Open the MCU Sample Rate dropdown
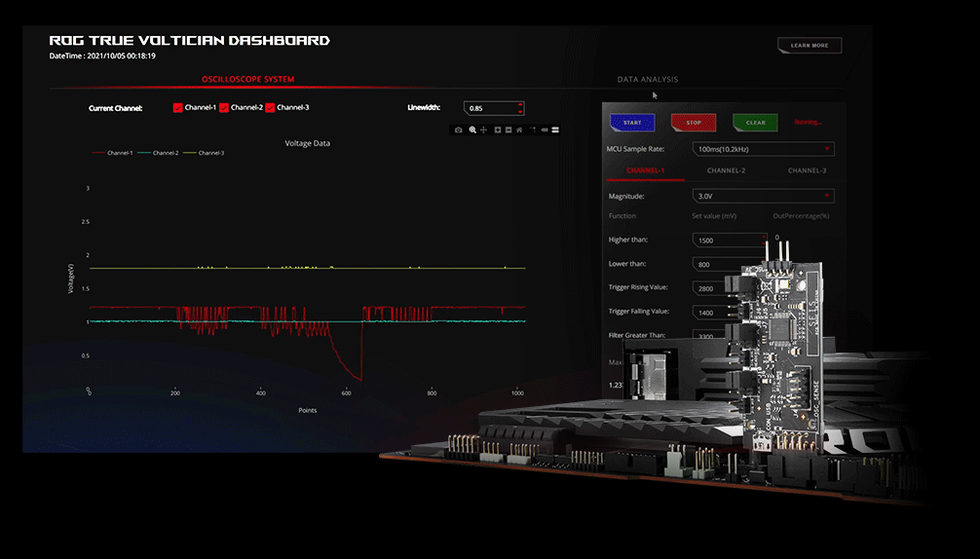The width and height of the screenshot is (980, 559). click(x=763, y=149)
